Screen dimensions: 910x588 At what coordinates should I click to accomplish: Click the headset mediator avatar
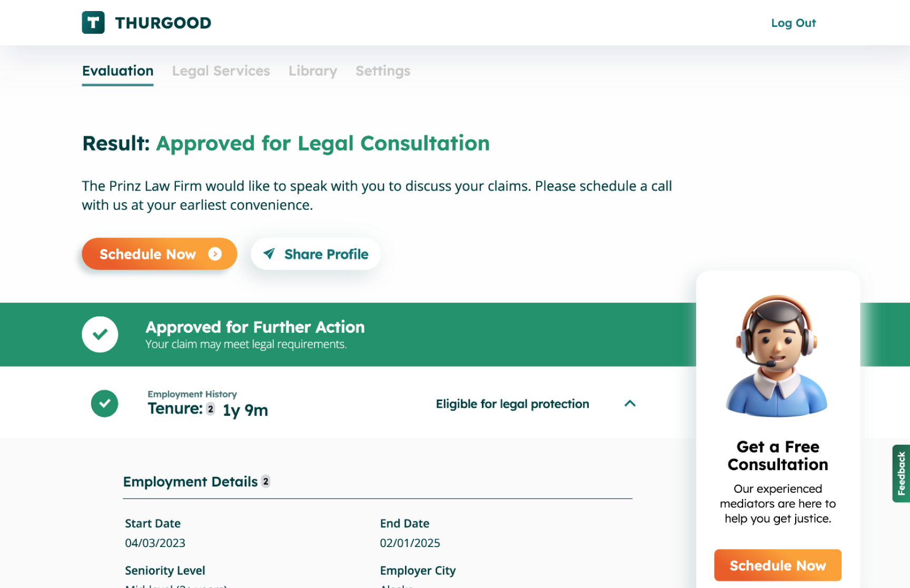[x=777, y=356]
